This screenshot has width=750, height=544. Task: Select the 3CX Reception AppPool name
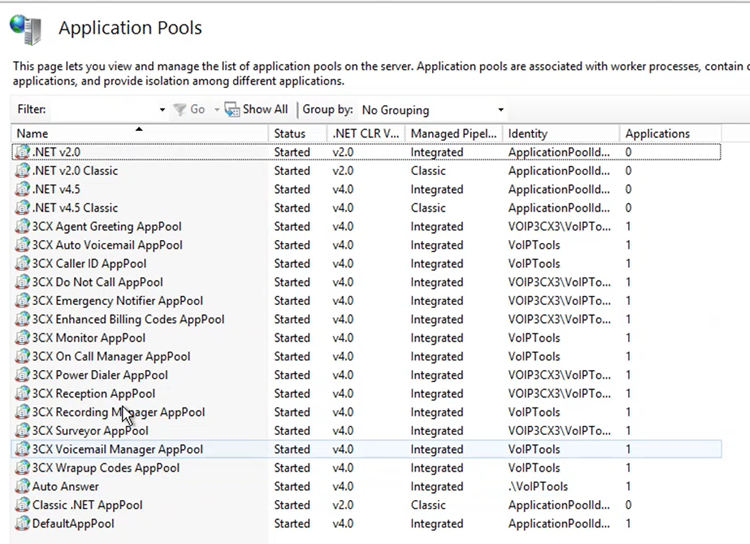(94, 394)
